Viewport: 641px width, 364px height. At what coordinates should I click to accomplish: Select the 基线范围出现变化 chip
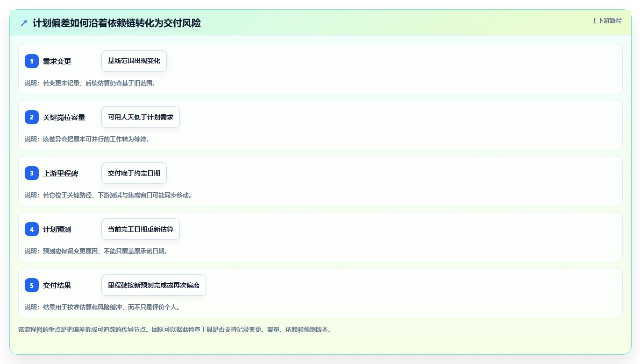click(134, 61)
